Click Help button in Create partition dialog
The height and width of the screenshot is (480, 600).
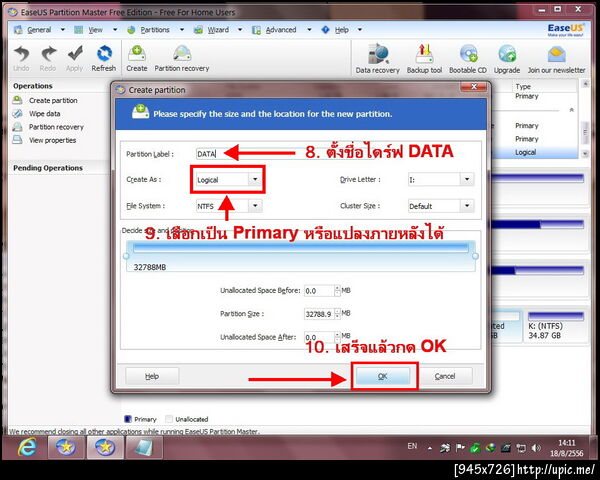coord(152,376)
